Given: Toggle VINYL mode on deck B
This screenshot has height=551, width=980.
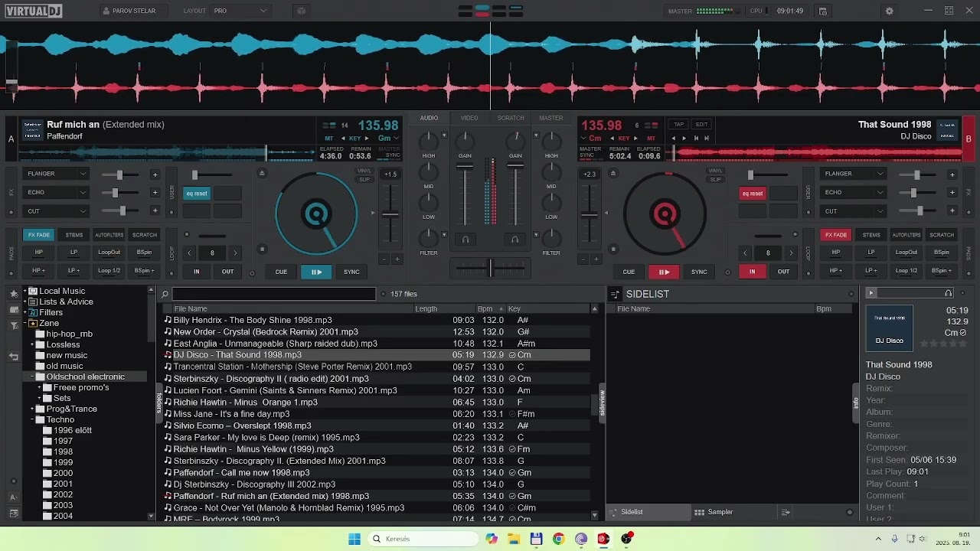Looking at the screenshot, I should [715, 171].
